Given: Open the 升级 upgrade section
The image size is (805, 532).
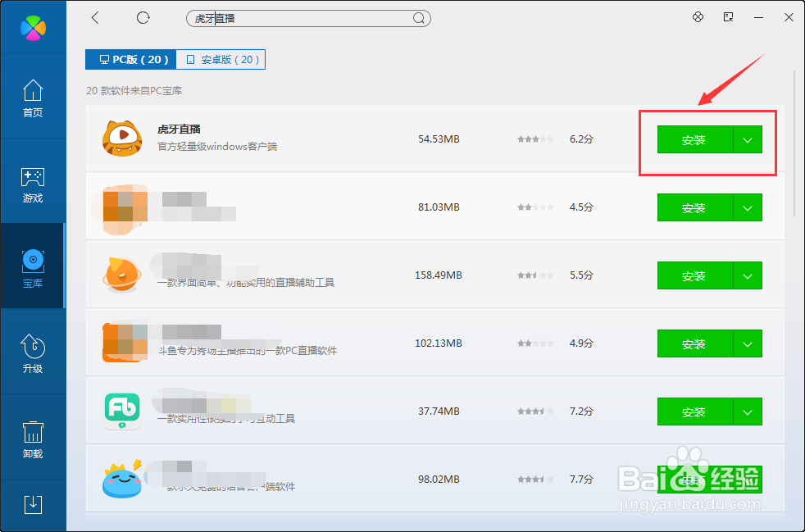Looking at the screenshot, I should (x=33, y=354).
